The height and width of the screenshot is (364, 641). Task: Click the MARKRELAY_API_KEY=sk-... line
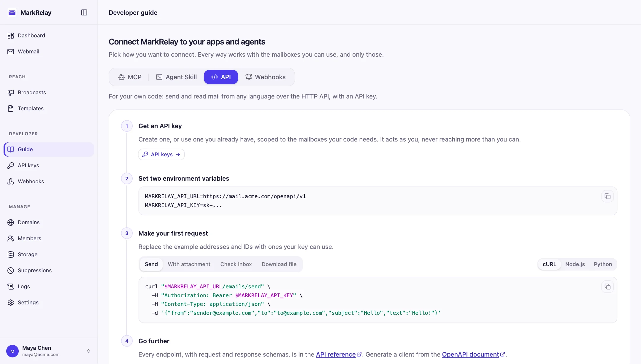[x=183, y=205]
